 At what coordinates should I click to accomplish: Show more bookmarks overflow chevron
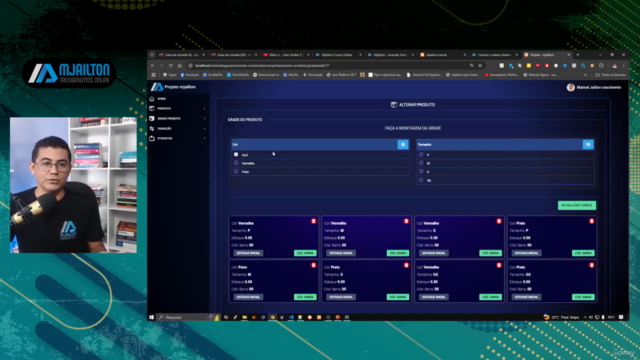click(586, 75)
